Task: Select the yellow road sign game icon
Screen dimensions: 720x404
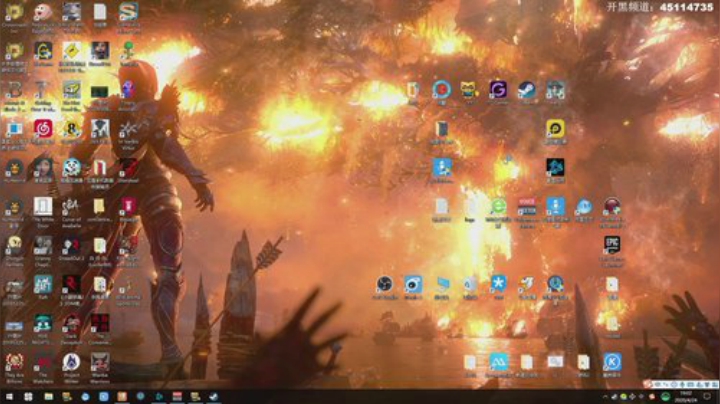Action: coord(71,50)
